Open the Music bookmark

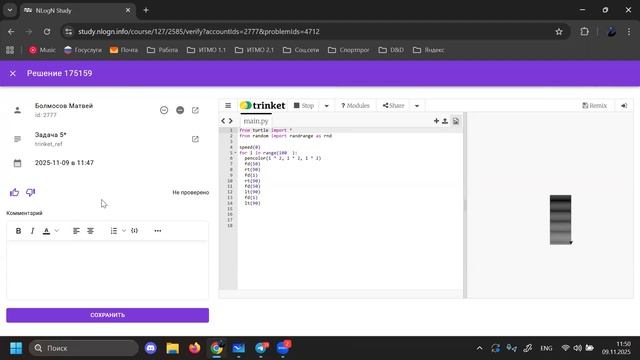click(x=42, y=50)
